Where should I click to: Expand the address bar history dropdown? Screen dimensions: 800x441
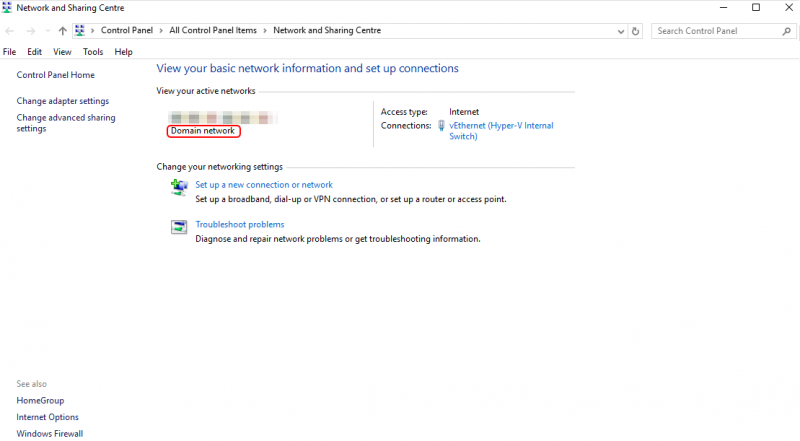tap(620, 31)
